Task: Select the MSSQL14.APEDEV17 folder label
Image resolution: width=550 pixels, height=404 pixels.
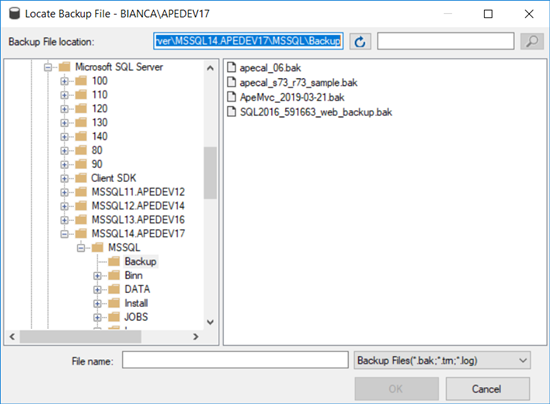Action: click(138, 233)
